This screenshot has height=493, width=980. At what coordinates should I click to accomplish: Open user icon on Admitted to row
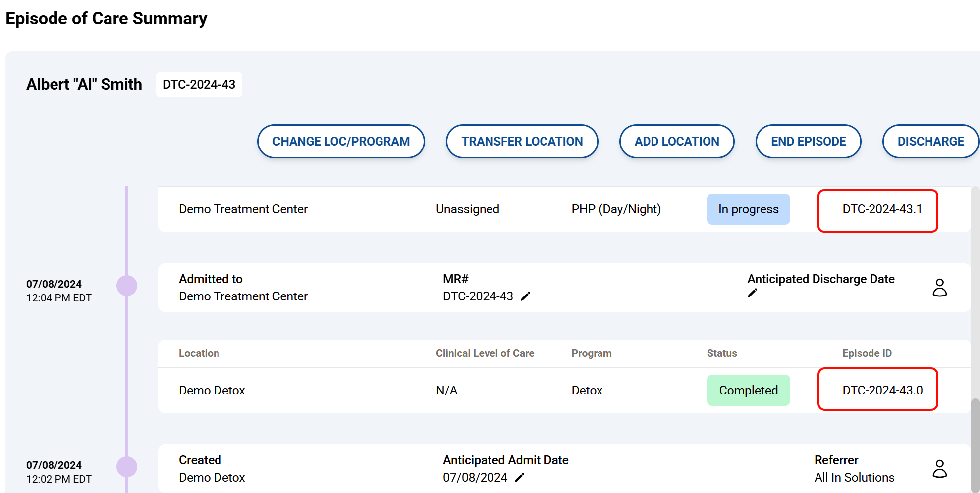(939, 288)
